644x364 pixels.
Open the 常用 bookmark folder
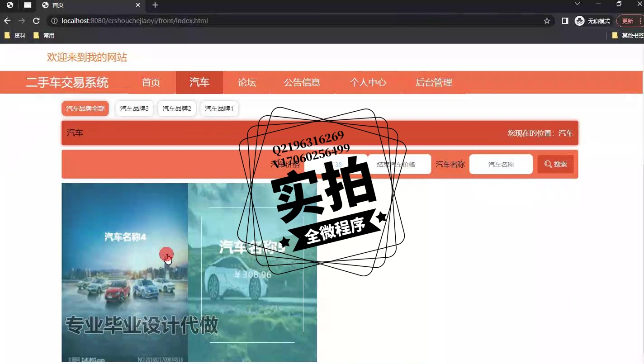tap(44, 35)
